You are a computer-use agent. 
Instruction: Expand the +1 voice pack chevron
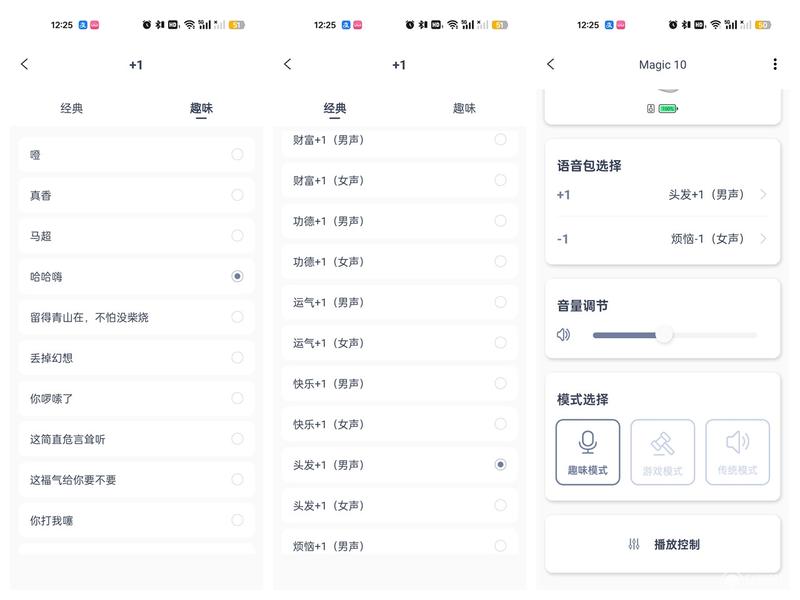click(763, 194)
